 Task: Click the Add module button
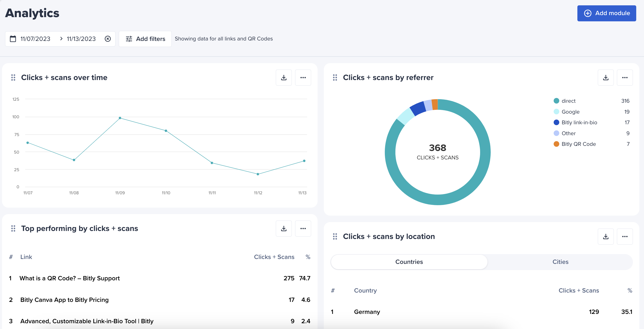tap(606, 13)
